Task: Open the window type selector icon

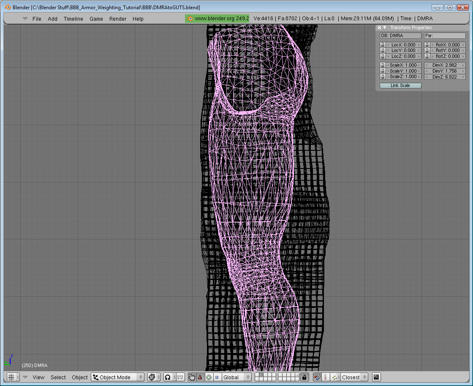Action: point(12,377)
